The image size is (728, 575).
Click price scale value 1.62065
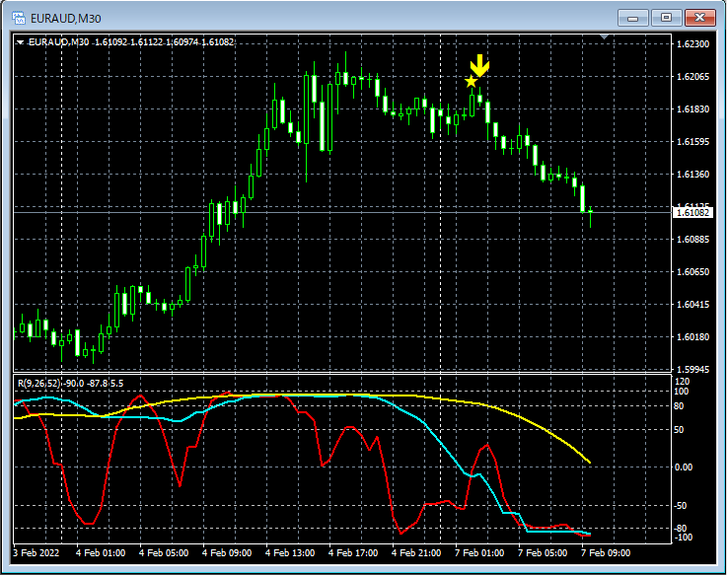(x=693, y=77)
